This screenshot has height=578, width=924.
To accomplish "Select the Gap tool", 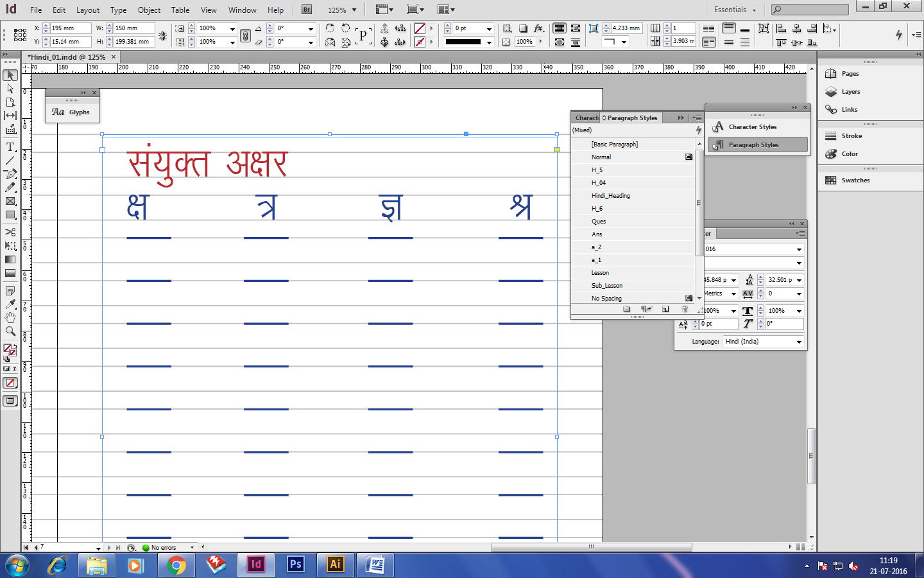I will (x=10, y=116).
